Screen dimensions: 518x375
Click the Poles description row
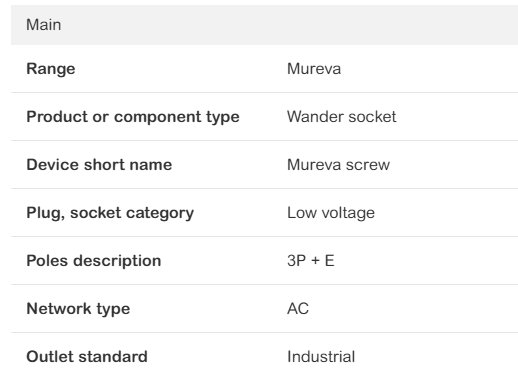coord(264,261)
